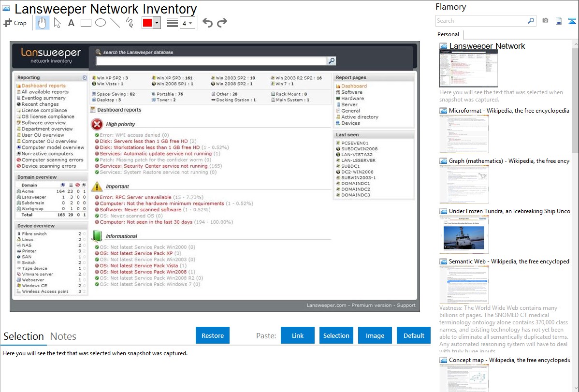Pick the rectangle drawing tool
Image resolution: width=579 pixels, height=392 pixels.
tap(86, 23)
